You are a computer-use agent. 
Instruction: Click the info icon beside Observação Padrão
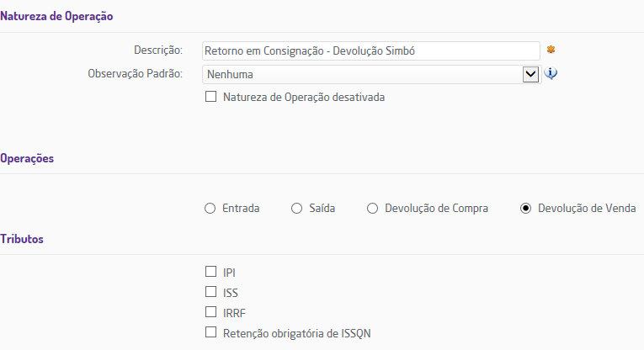coord(551,73)
